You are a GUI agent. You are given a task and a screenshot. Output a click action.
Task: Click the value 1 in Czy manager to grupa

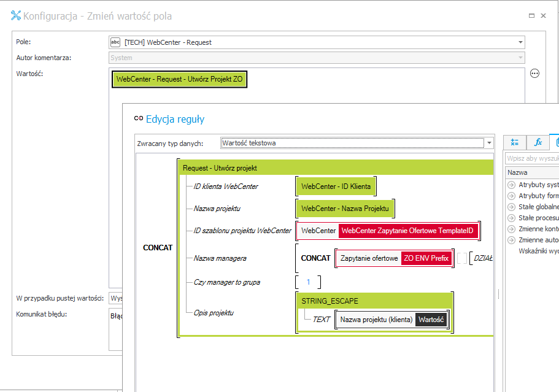(309, 282)
